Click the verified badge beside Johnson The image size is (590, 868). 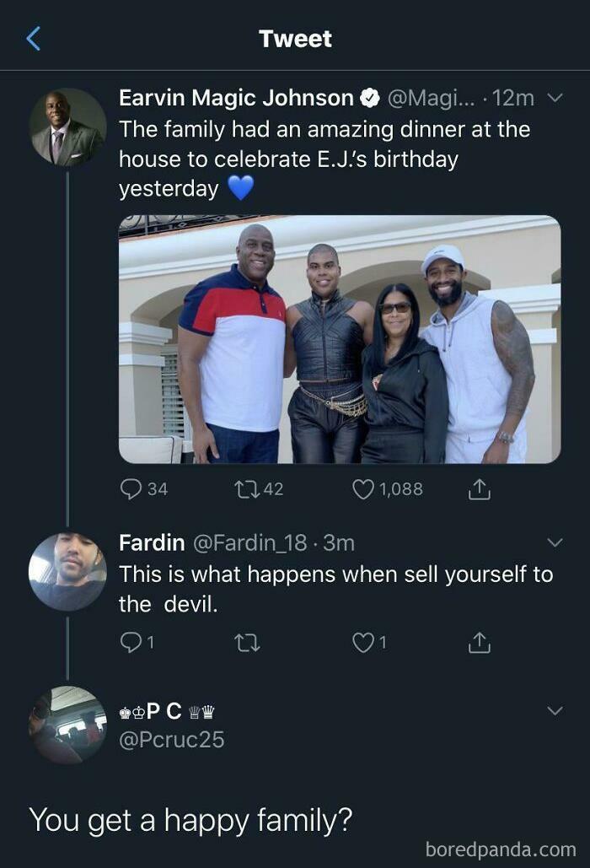(x=369, y=99)
